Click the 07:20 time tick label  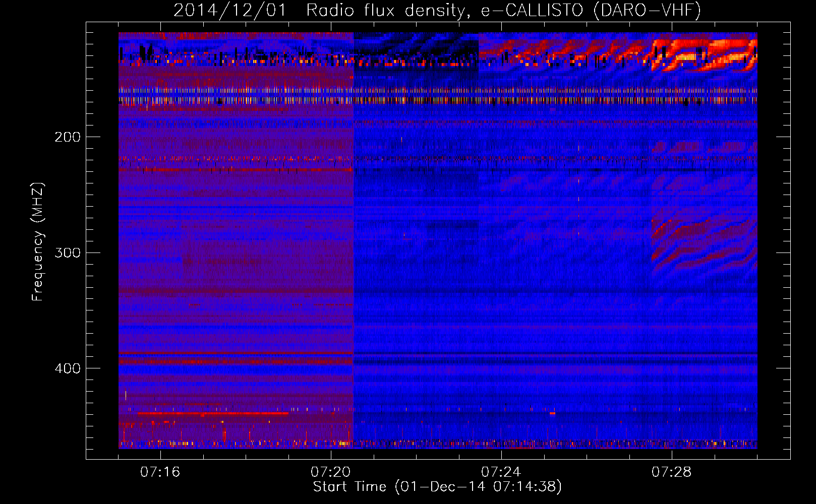point(330,472)
